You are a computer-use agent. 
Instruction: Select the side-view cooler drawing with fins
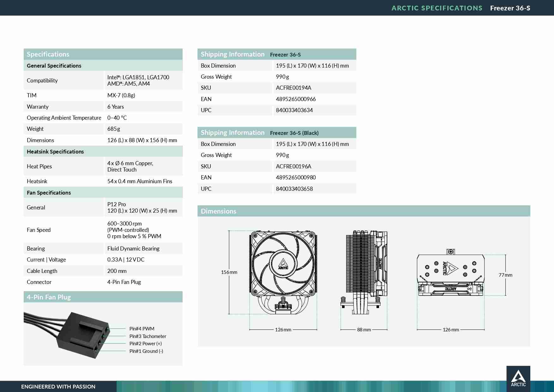pos(364,272)
